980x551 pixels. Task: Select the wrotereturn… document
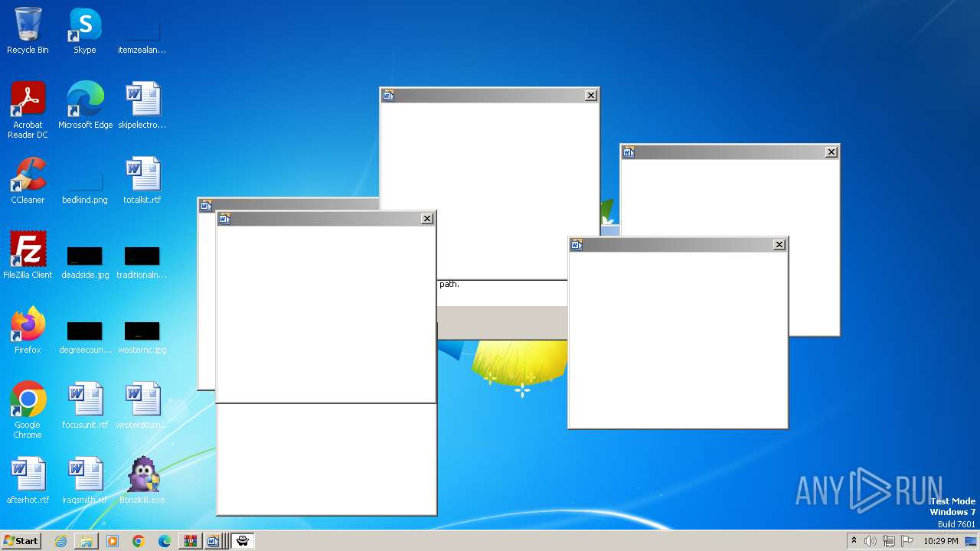(x=142, y=406)
